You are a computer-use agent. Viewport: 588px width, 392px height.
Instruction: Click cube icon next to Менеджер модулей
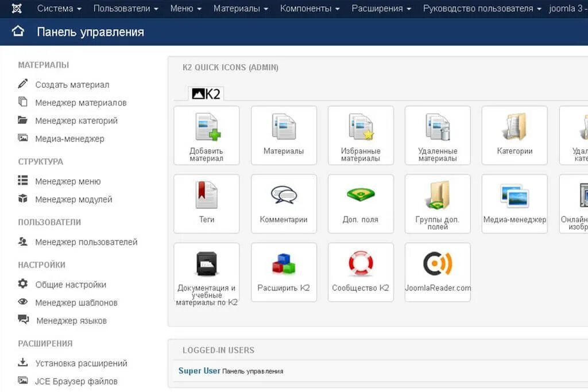(23, 198)
